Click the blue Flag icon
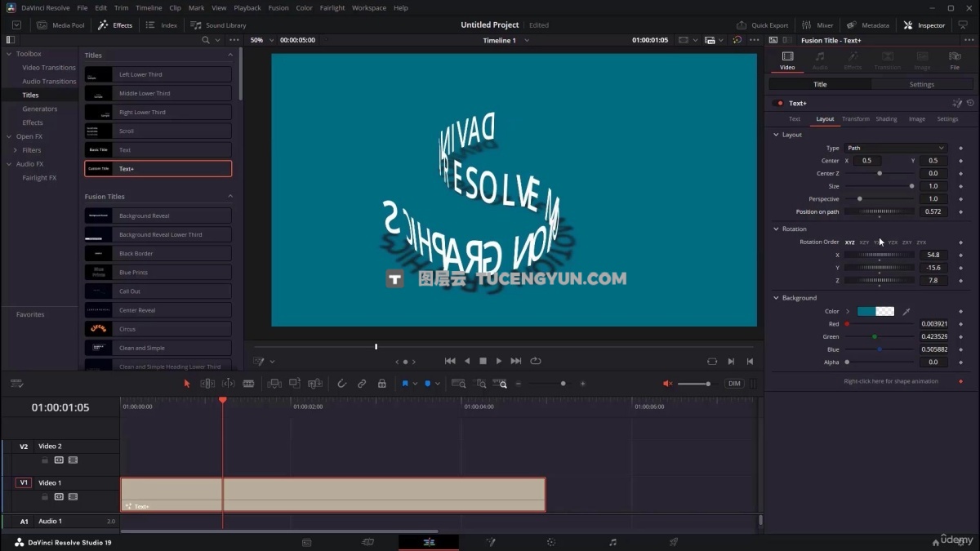The image size is (980, 551). tap(405, 384)
